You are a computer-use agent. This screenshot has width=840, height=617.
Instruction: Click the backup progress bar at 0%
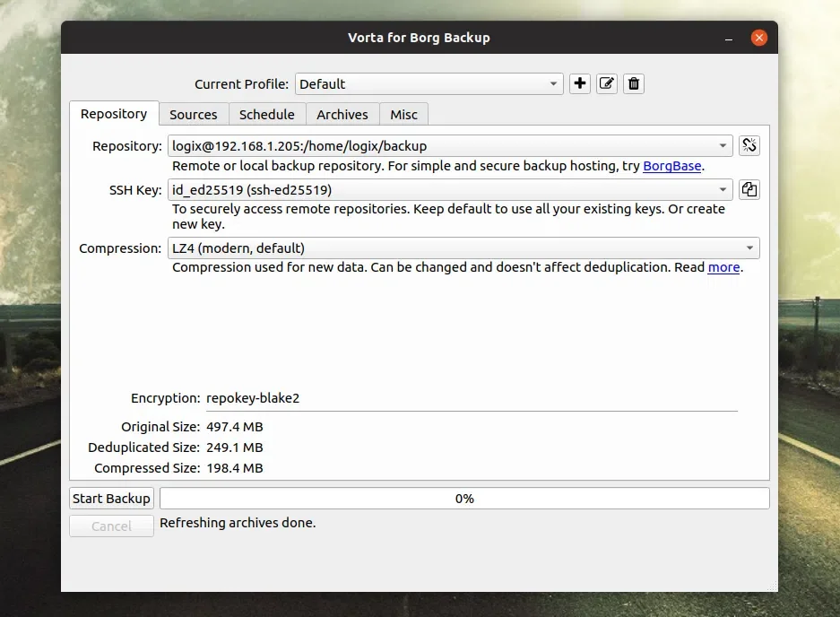click(463, 499)
